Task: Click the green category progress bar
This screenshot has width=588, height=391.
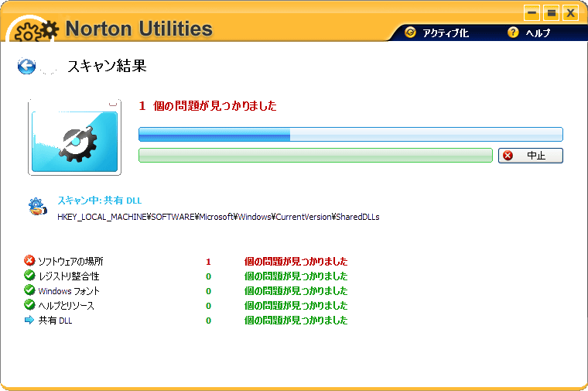Action: (316, 156)
